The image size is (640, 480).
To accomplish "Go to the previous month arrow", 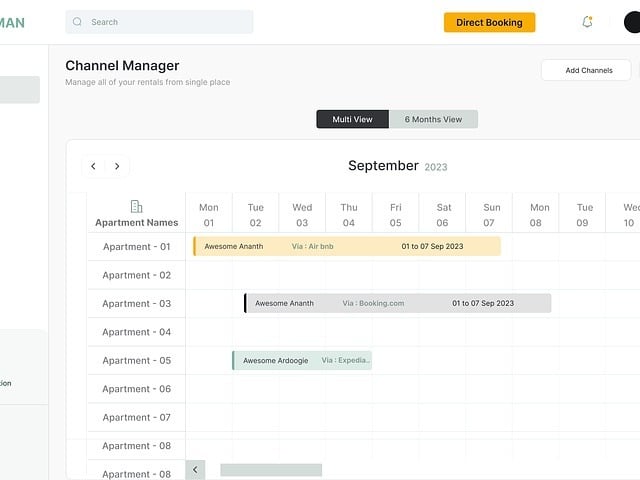I will point(93,166).
